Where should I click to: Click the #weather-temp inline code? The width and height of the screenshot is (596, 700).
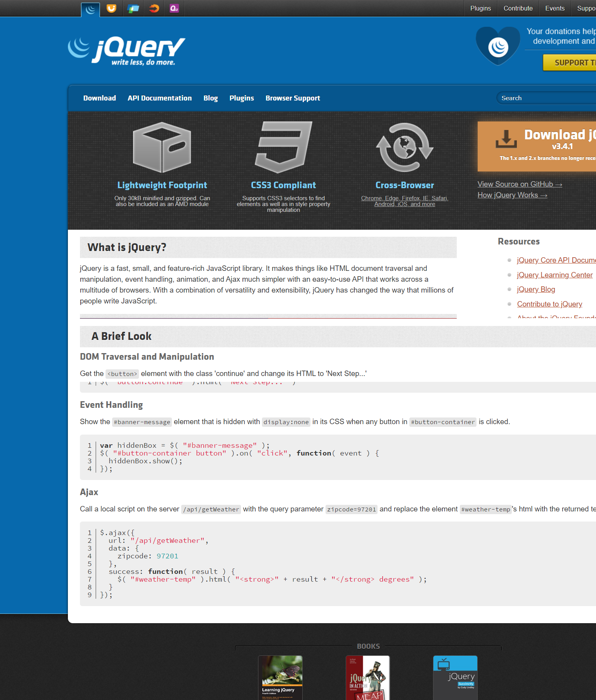coord(485,509)
